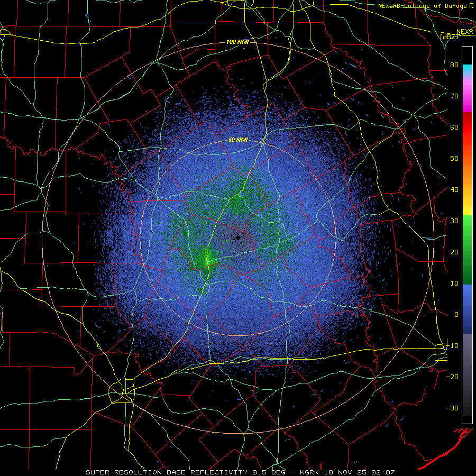Click the 10 NOV 25 02:07 timestamp

point(360,472)
